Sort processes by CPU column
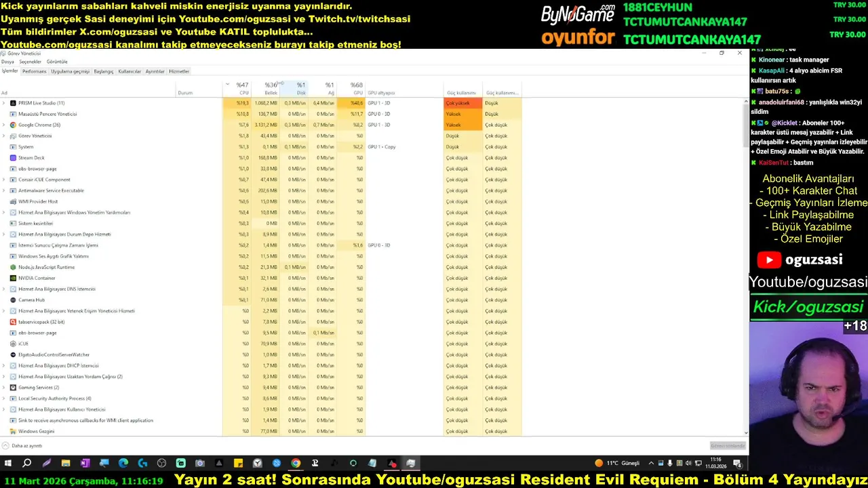Screen dimensions: 868x488 pyautogui.click(x=237, y=89)
